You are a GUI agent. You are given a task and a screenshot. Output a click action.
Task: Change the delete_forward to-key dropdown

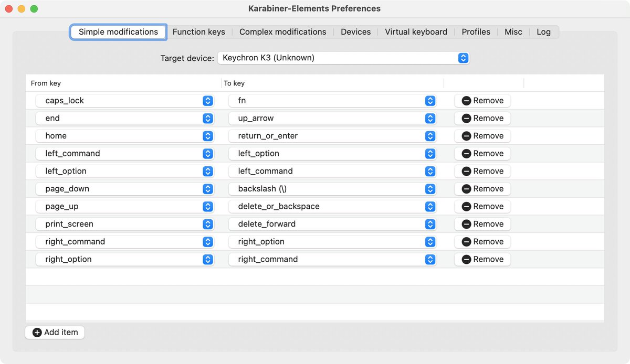pos(332,224)
